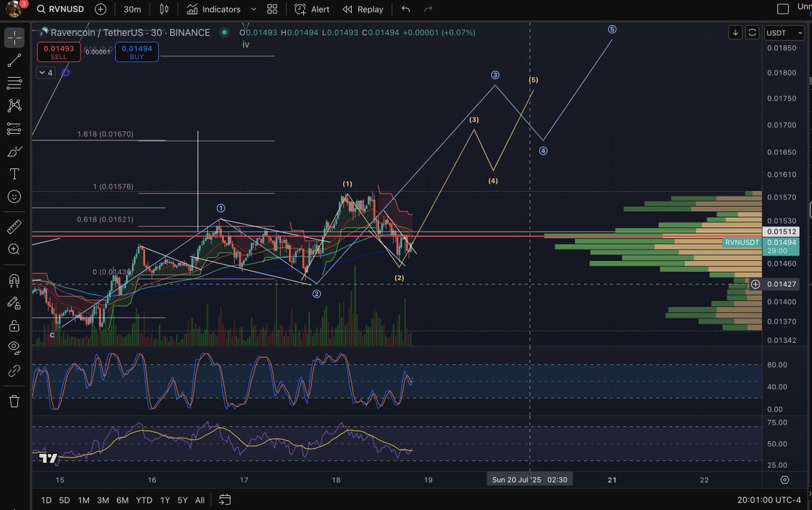Select the All time range
The height and width of the screenshot is (510, 812).
pos(200,500)
